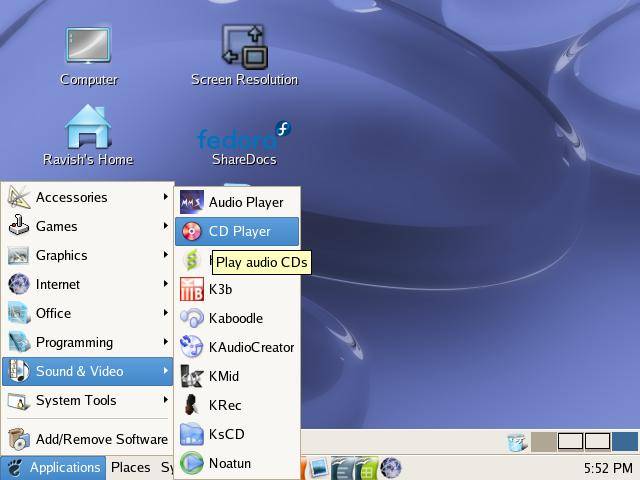640x480 pixels.
Task: Expand the System Tools submenu
Action: click(88, 400)
